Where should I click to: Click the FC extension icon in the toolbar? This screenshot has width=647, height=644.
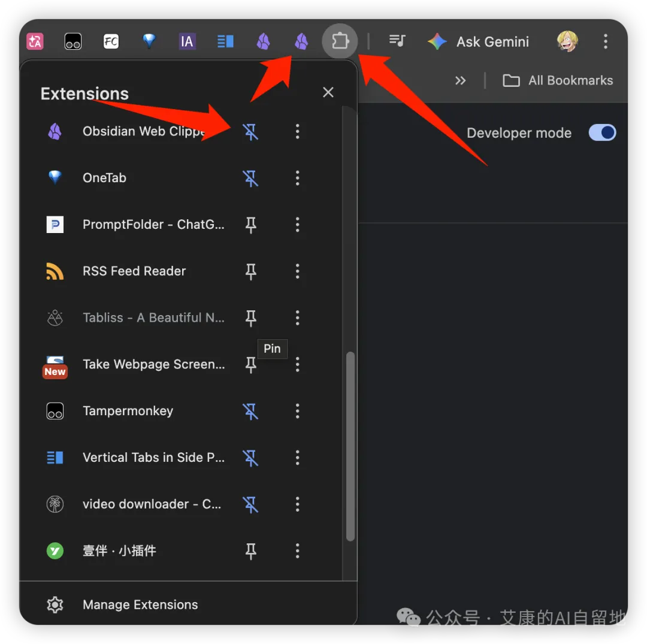click(111, 41)
